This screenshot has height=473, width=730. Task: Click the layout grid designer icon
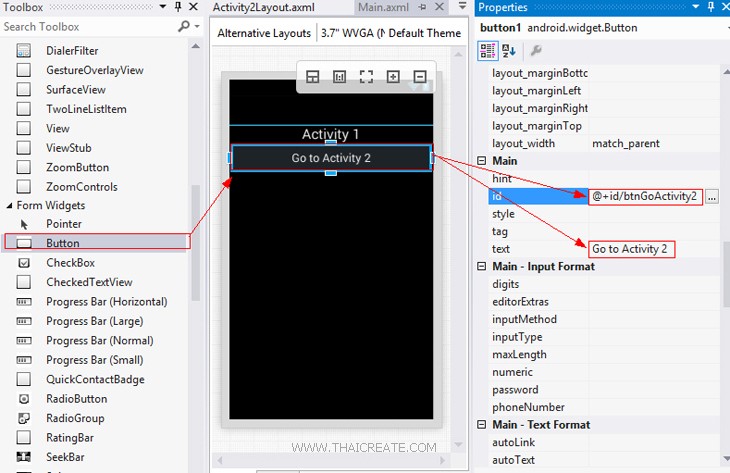[x=313, y=76]
